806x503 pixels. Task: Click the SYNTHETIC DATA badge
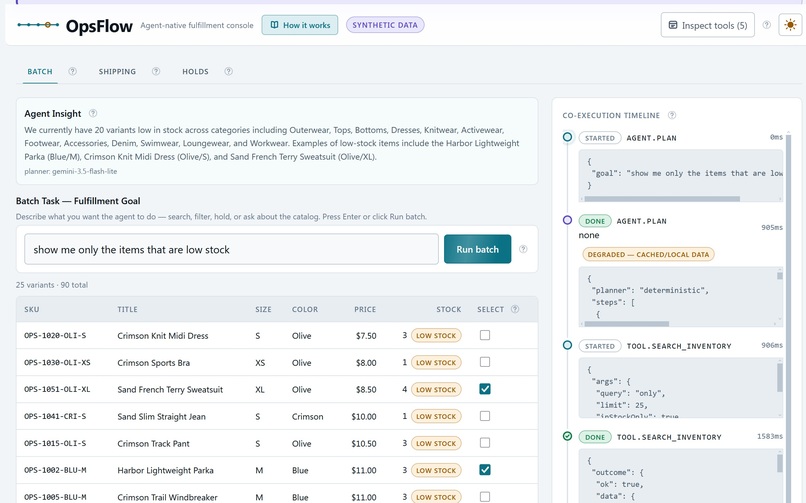pos(385,25)
